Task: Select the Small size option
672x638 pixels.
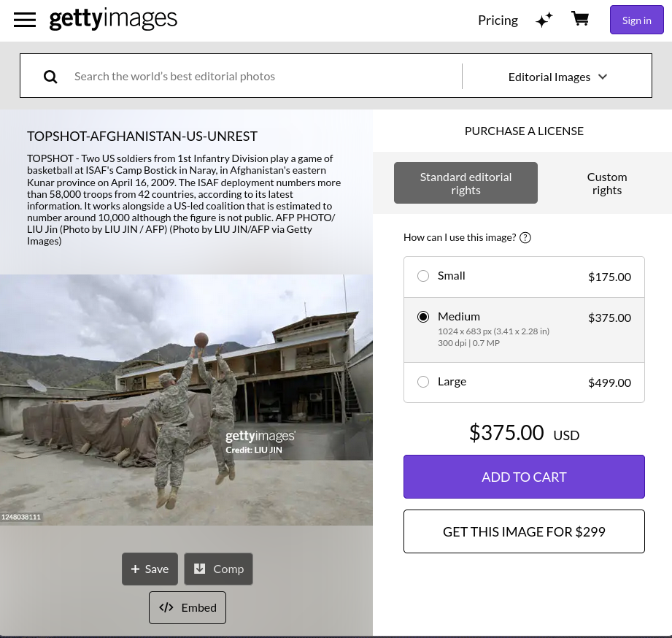Action: [423, 276]
